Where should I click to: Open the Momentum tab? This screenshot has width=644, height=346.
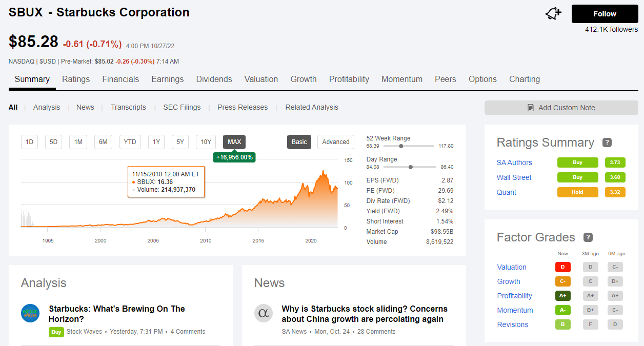point(402,79)
